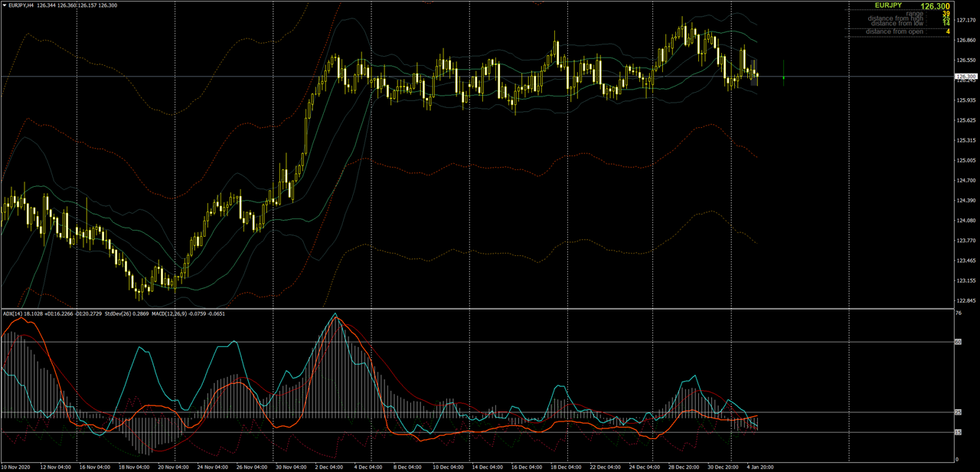The width and height of the screenshot is (980, 472).
Task: Click the 76 value at the indicator scale top
Action: point(959,313)
